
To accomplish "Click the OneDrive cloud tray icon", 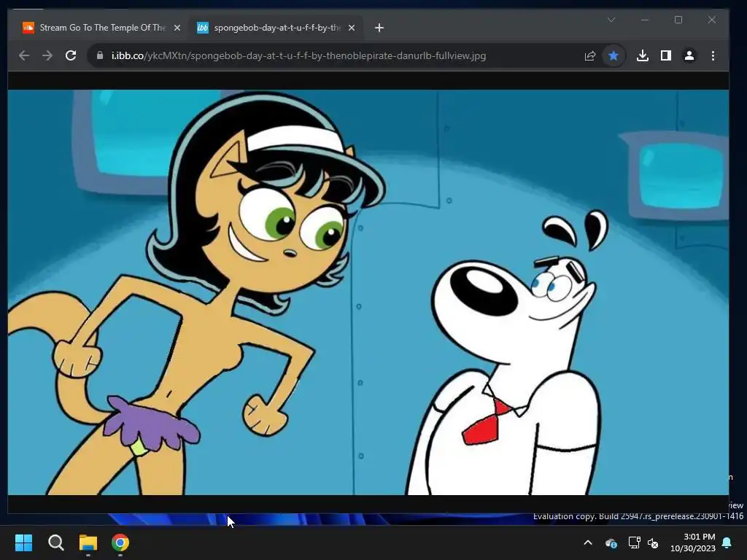I will (611, 542).
